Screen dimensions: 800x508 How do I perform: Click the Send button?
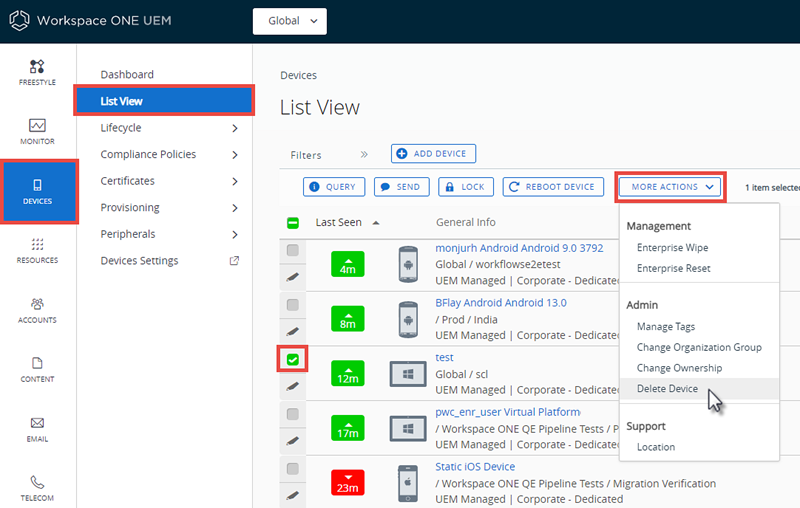[402, 187]
